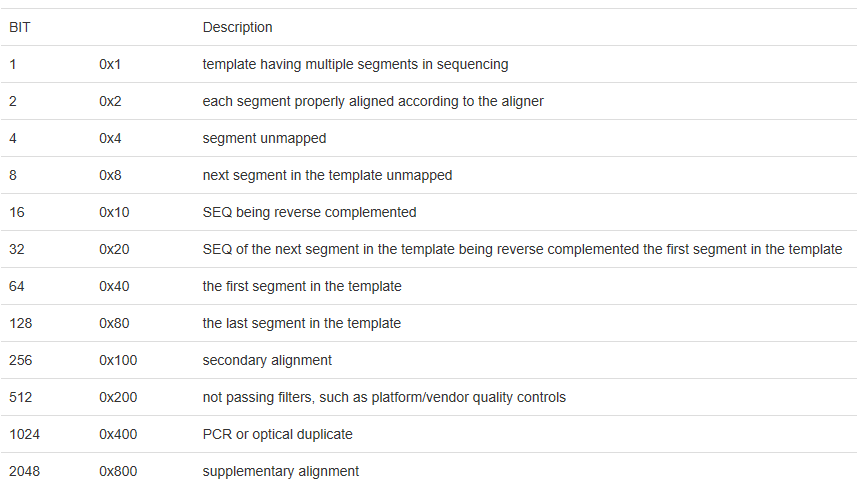Click the Description column header

pyautogui.click(x=237, y=27)
